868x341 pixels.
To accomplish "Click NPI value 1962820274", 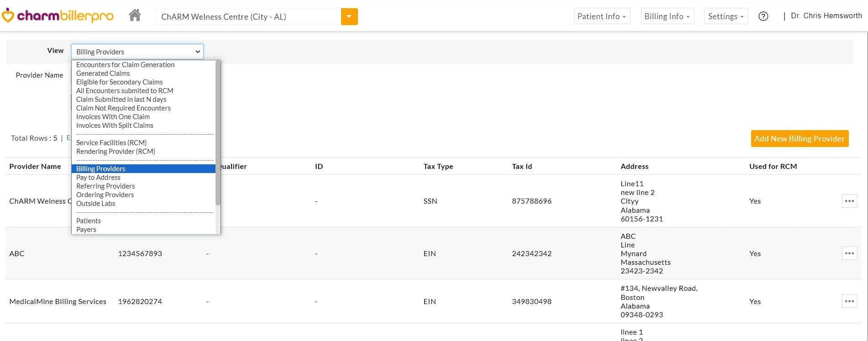I will (x=140, y=302).
